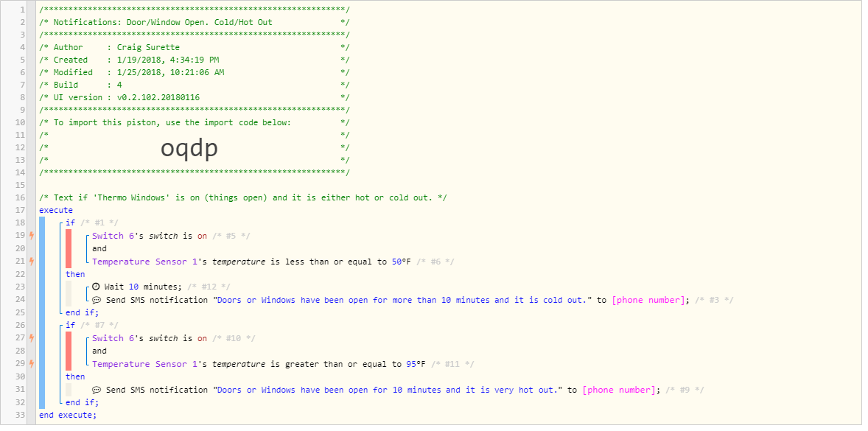Image resolution: width=868 pixels, height=431 pixels.
Task: Click [phone number] on line 24
Action: point(648,300)
